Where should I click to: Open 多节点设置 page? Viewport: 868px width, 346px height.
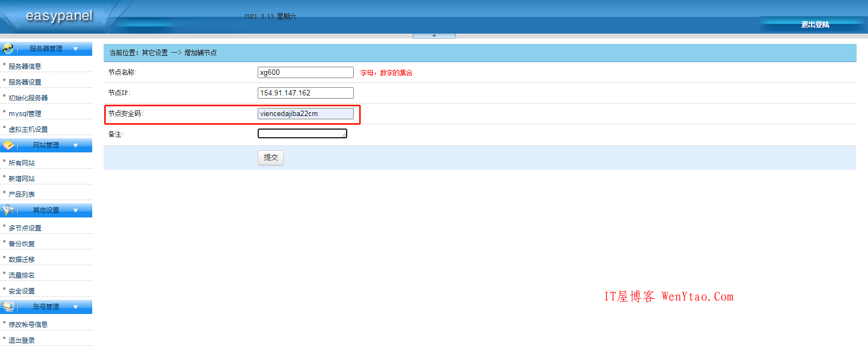tap(25, 228)
